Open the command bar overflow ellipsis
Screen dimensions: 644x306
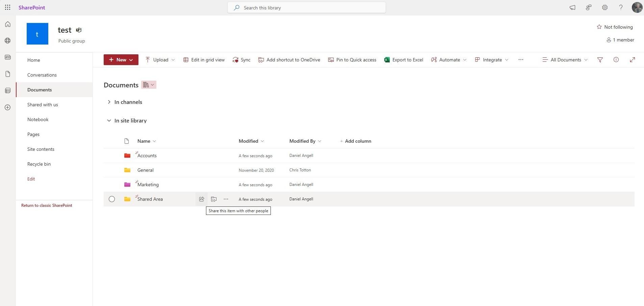tap(521, 60)
